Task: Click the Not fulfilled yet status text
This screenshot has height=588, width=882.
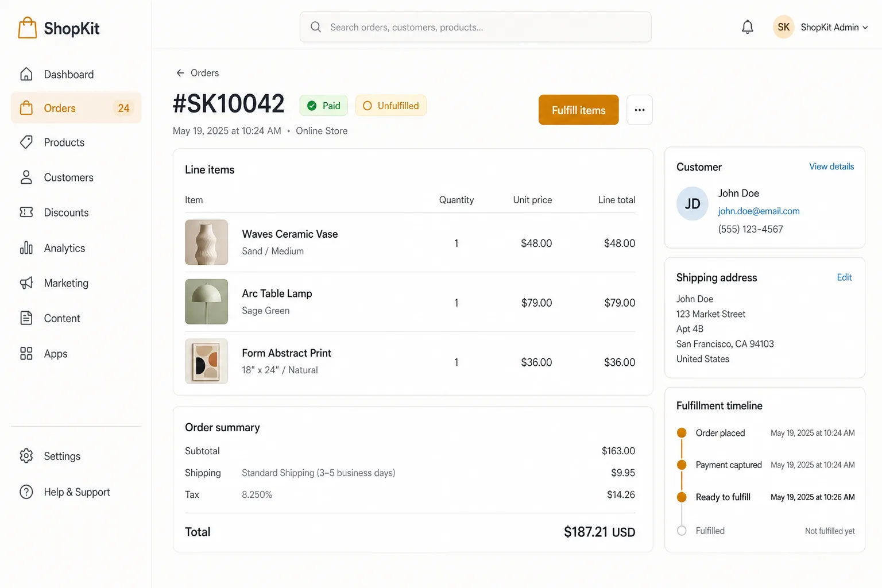Action: pyautogui.click(x=830, y=531)
